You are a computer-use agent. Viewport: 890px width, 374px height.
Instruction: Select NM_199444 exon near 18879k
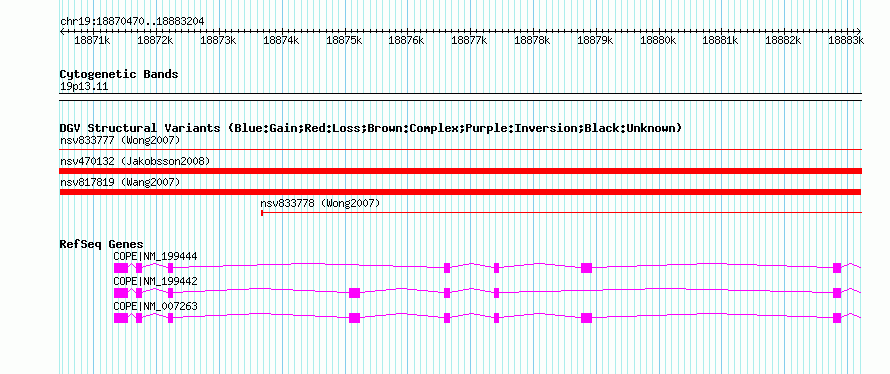587,268
